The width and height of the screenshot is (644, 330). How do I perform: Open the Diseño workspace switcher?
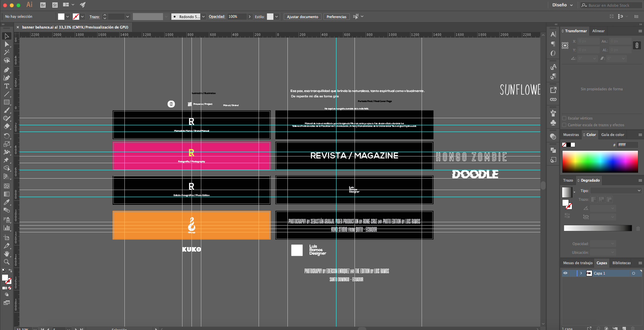tap(562, 5)
